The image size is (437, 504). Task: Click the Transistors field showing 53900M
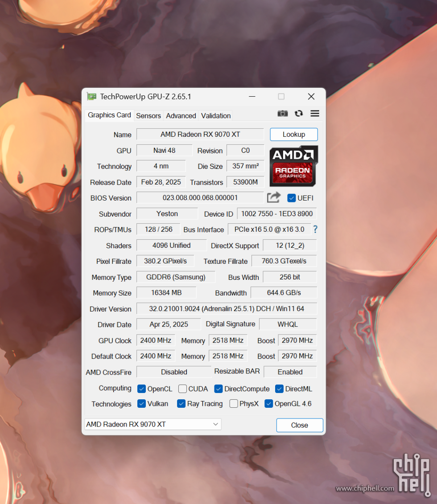pyautogui.click(x=245, y=182)
